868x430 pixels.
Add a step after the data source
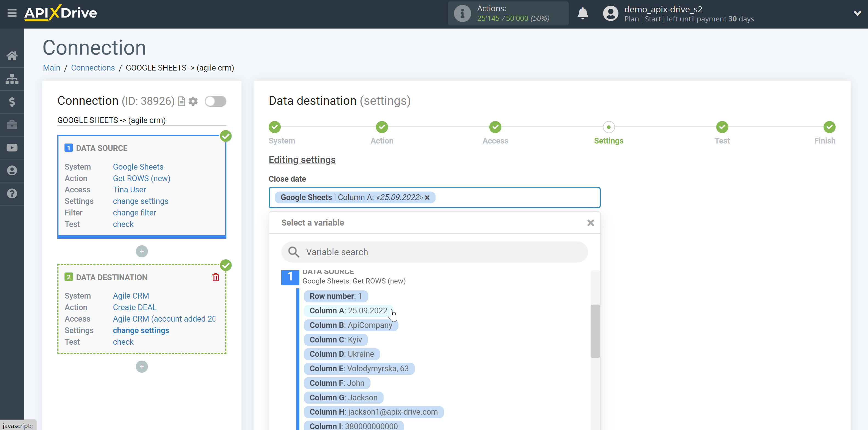[x=142, y=251]
